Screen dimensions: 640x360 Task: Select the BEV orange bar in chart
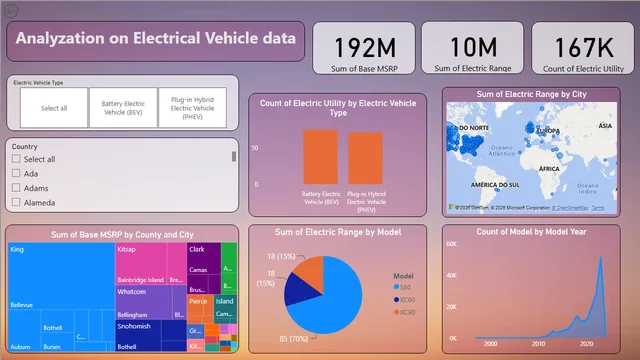pyautogui.click(x=320, y=157)
